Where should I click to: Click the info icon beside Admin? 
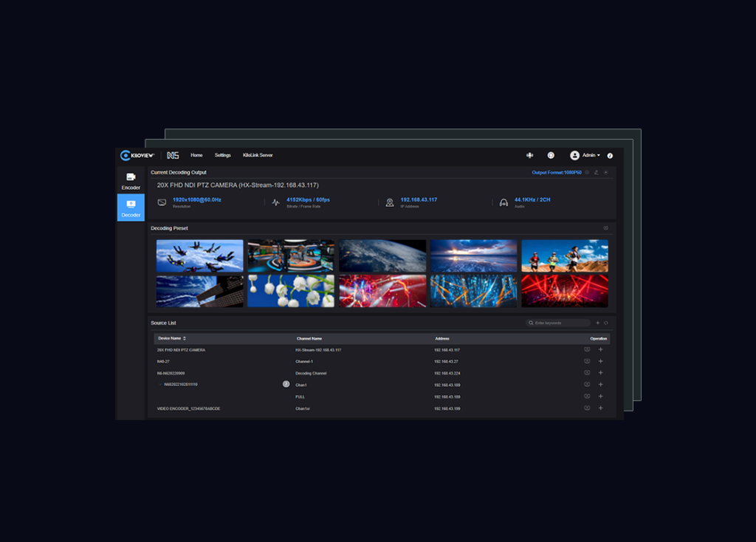coord(610,155)
